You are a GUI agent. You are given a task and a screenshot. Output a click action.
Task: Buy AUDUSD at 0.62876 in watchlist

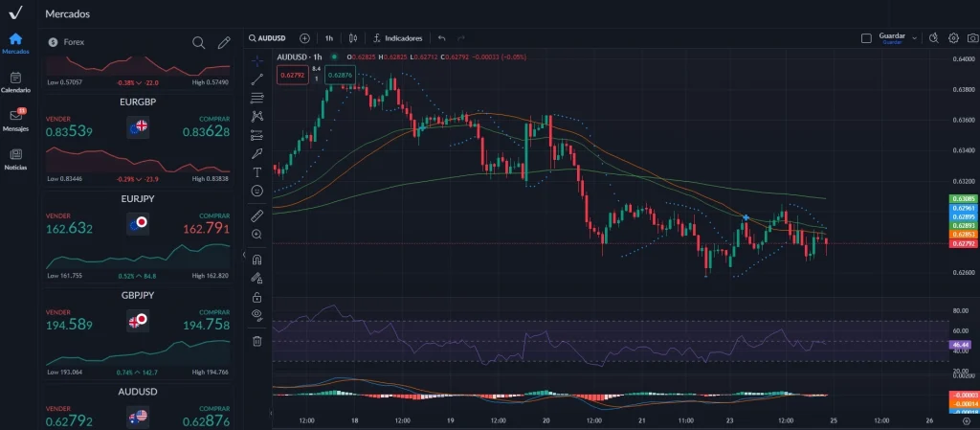click(207, 421)
